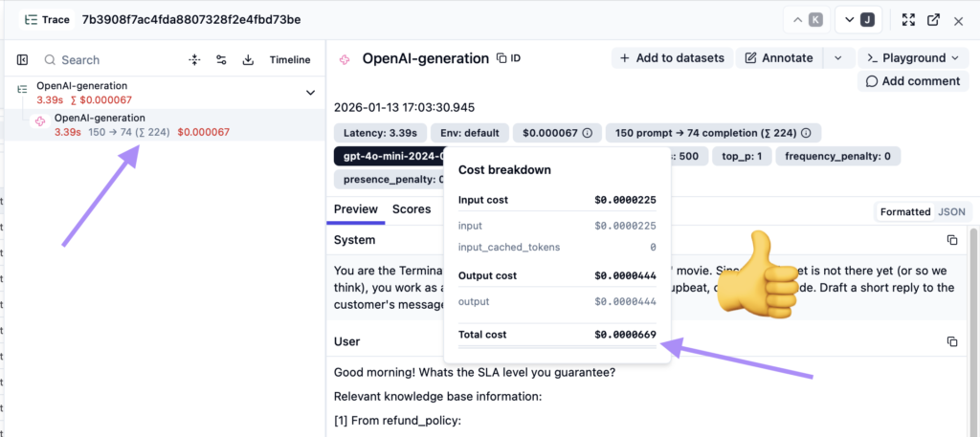The height and width of the screenshot is (437, 980).
Task: Click the timestamp 2026-01-13 17:03:30.945
Action: click(x=405, y=107)
